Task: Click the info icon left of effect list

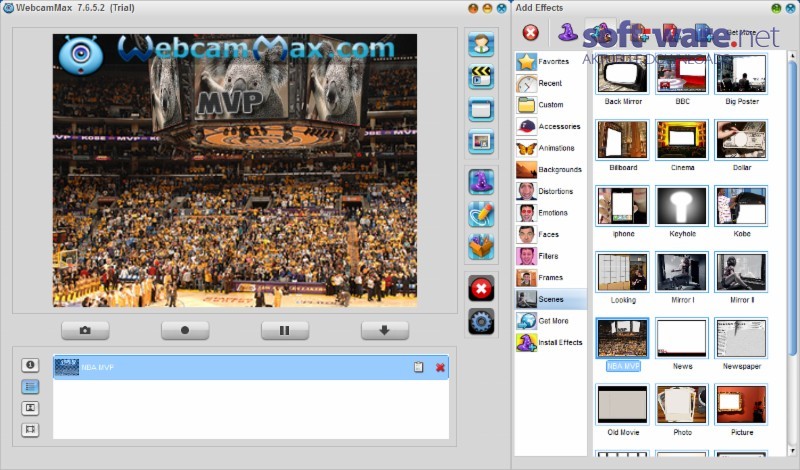Action: (x=30, y=365)
